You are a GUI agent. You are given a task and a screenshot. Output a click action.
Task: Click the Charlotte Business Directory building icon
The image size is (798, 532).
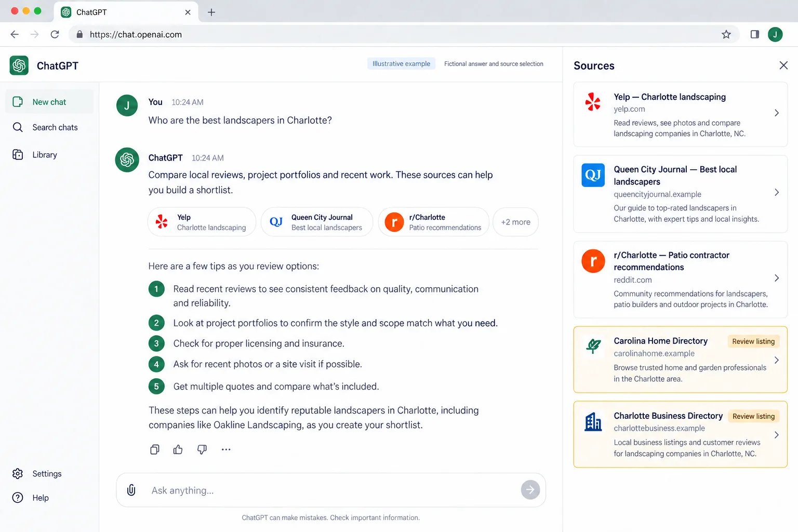[593, 421]
